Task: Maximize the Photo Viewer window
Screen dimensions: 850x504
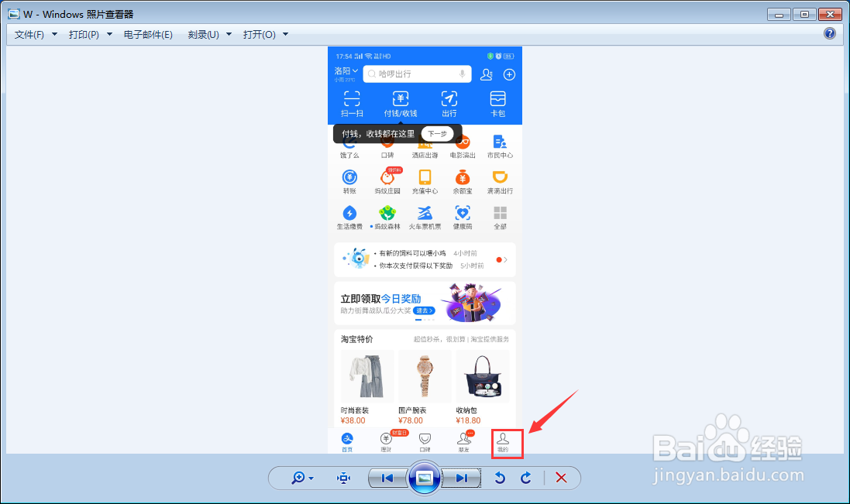Action: pos(804,15)
